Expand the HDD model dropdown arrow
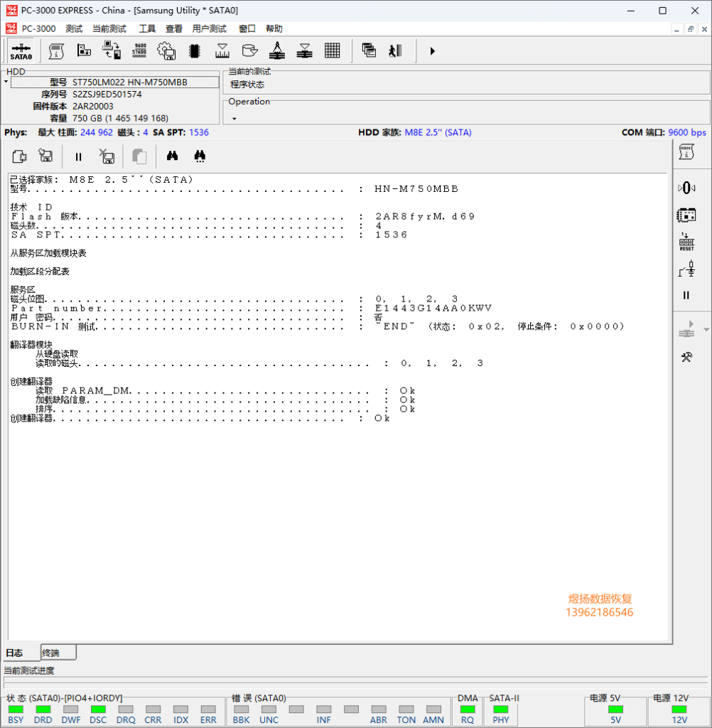Screen dimensions: 712x728 click(x=6, y=82)
